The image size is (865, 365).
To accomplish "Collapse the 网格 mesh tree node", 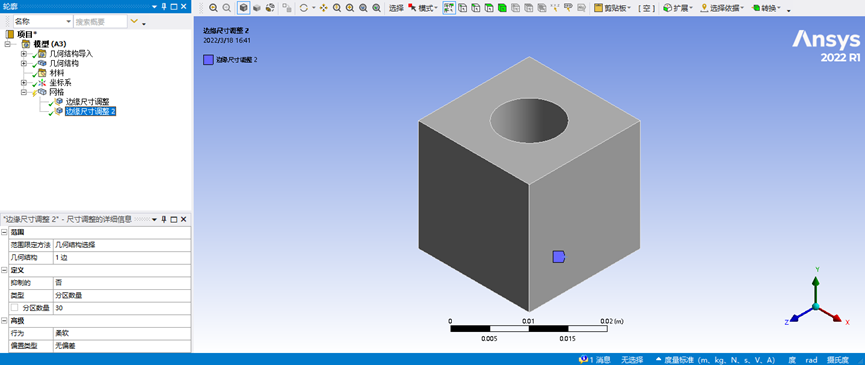I will tap(24, 93).
